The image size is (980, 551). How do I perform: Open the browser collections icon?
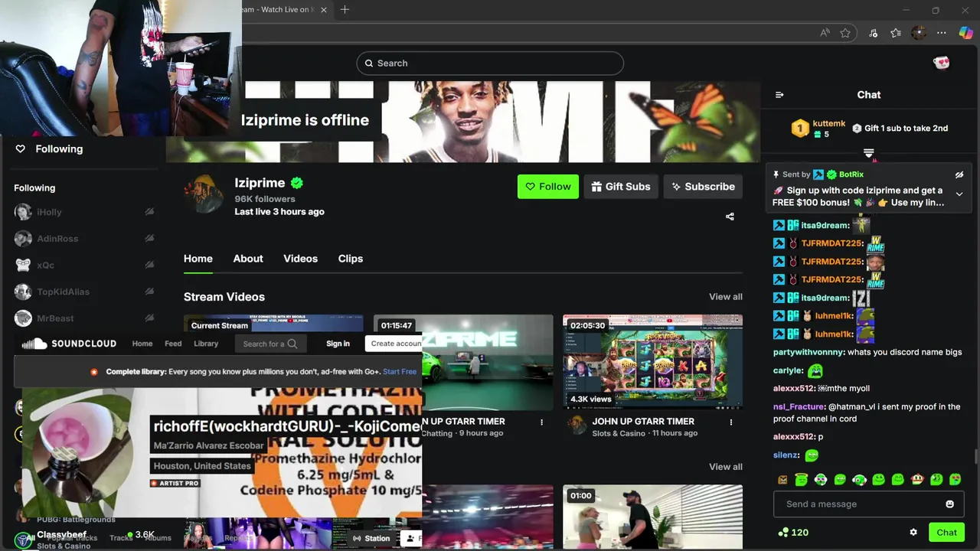point(896,33)
